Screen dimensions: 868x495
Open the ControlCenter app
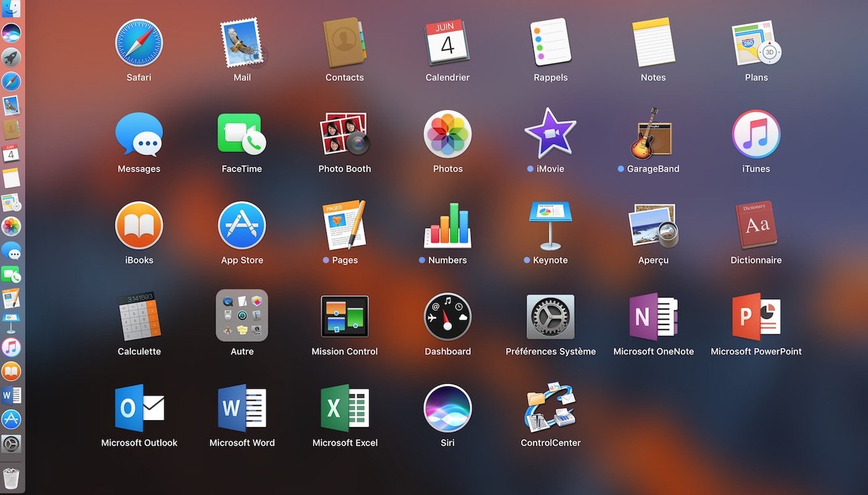(x=550, y=408)
